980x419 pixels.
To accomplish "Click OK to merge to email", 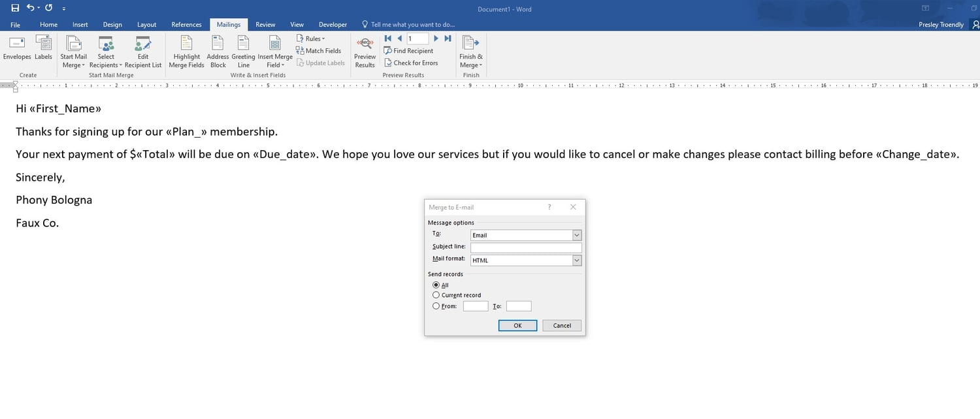I will 517,325.
